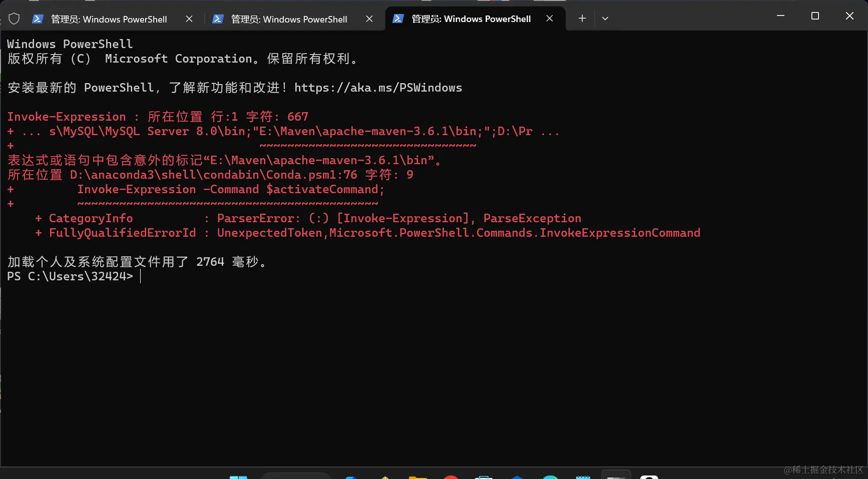
Task: Click the PowerShell icon on the first tab
Action: click(x=37, y=19)
